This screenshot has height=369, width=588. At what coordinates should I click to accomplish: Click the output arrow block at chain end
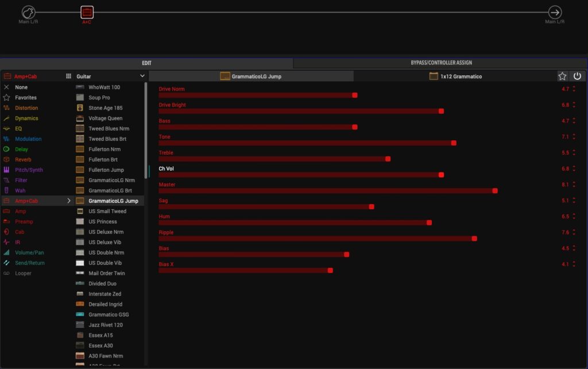tap(555, 12)
